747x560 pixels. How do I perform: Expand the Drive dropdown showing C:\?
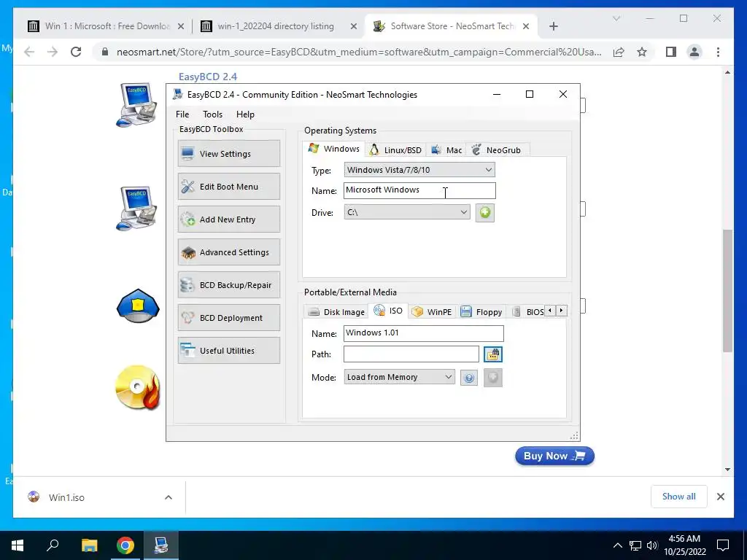coord(407,212)
